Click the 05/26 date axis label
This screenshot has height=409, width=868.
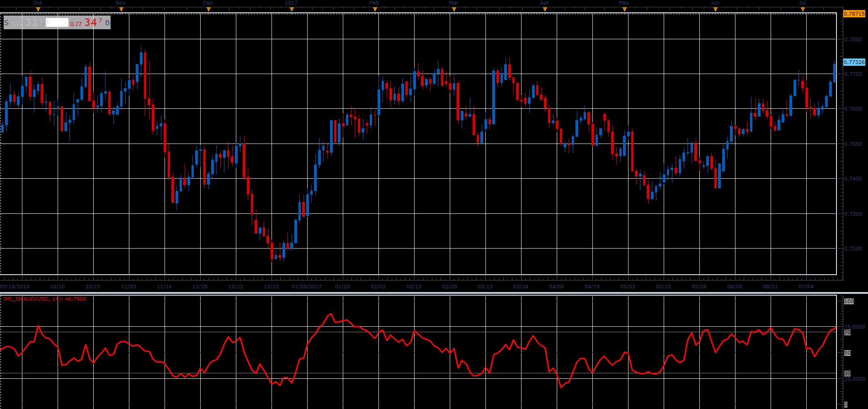tap(699, 287)
